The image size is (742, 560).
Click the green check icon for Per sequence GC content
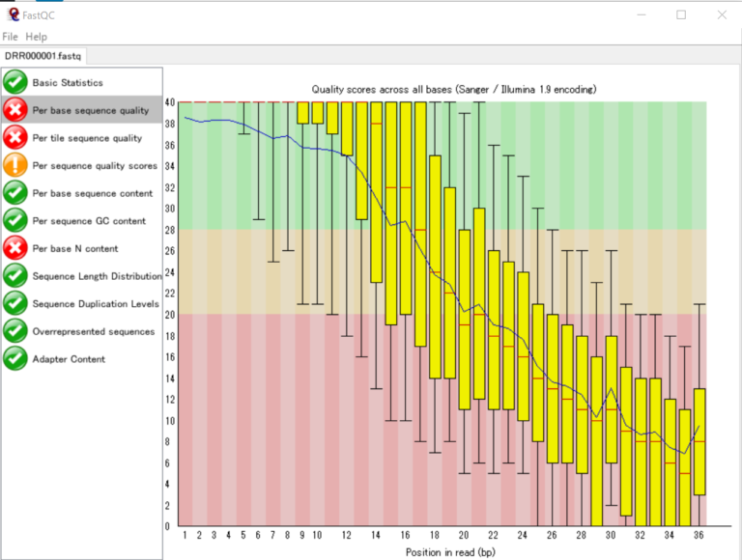point(15,221)
